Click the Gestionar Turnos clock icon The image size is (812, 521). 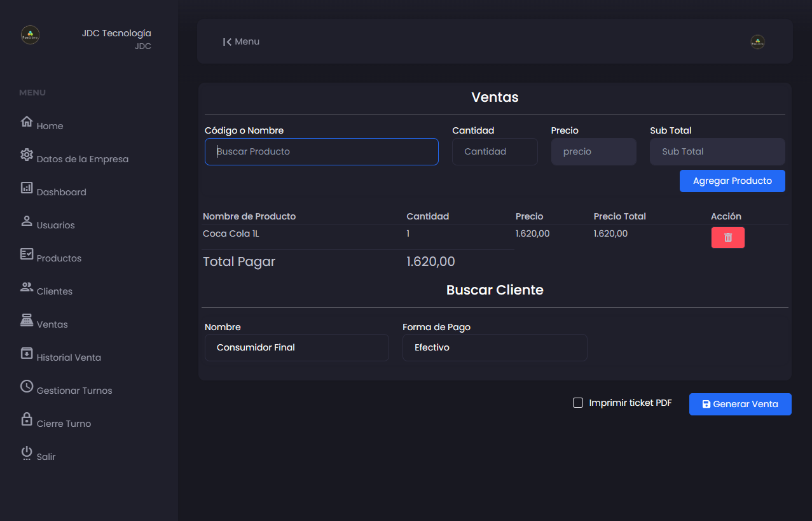click(x=27, y=386)
